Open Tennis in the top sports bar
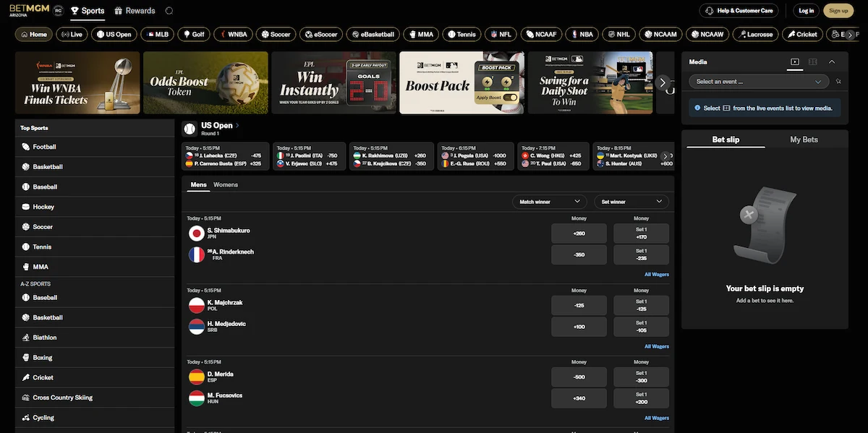Viewport: 868px width, 433px height. coord(461,34)
